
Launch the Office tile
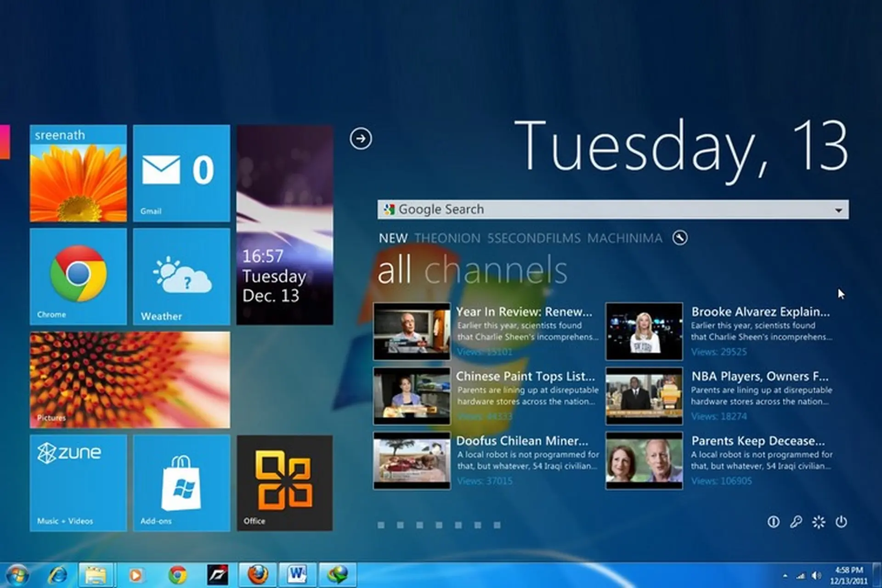tap(285, 483)
